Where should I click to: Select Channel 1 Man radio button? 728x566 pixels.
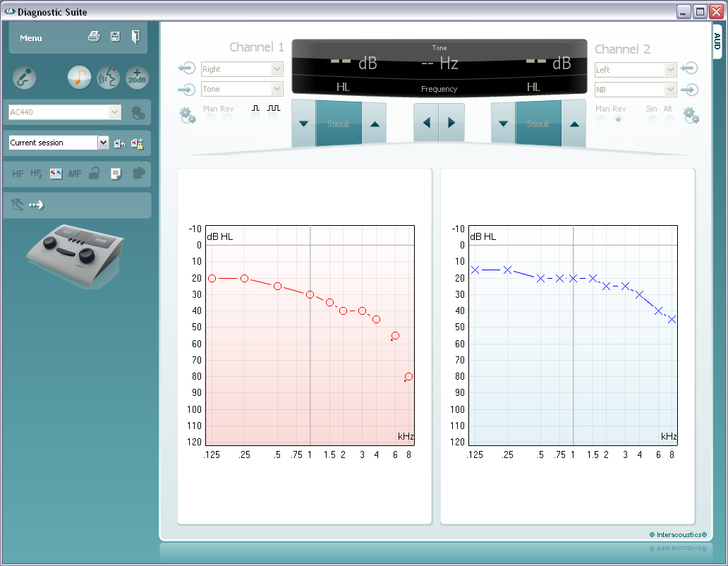210,118
